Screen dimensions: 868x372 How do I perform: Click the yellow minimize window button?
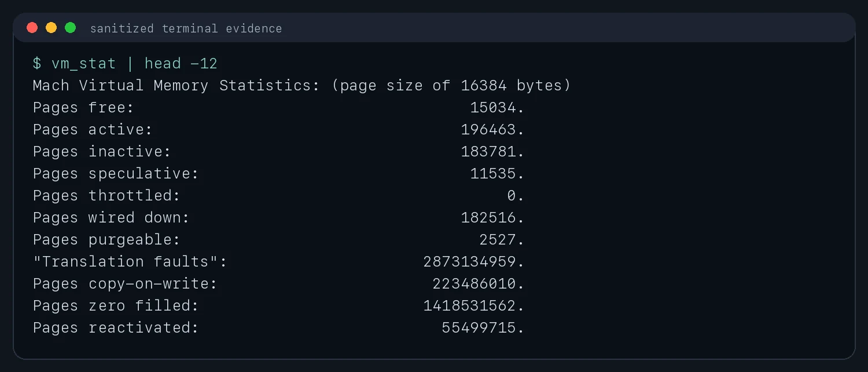pyautogui.click(x=52, y=28)
